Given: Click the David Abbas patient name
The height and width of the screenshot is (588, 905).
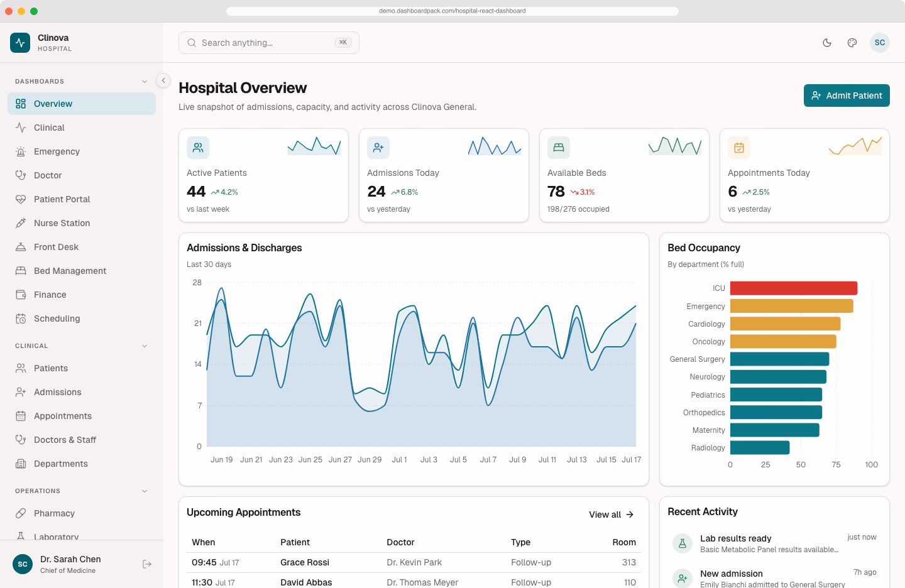Looking at the screenshot, I should click(306, 582).
